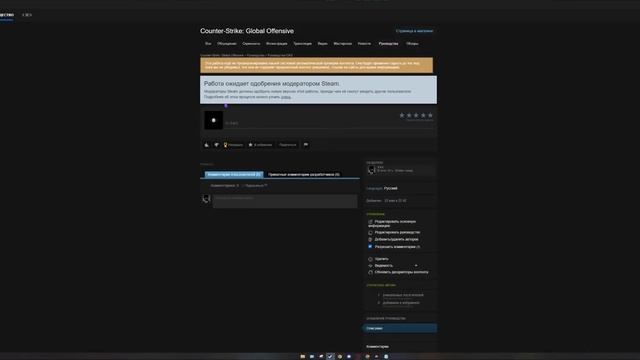Open the guide thumbnail image
The image size is (640, 360).
(x=213, y=120)
